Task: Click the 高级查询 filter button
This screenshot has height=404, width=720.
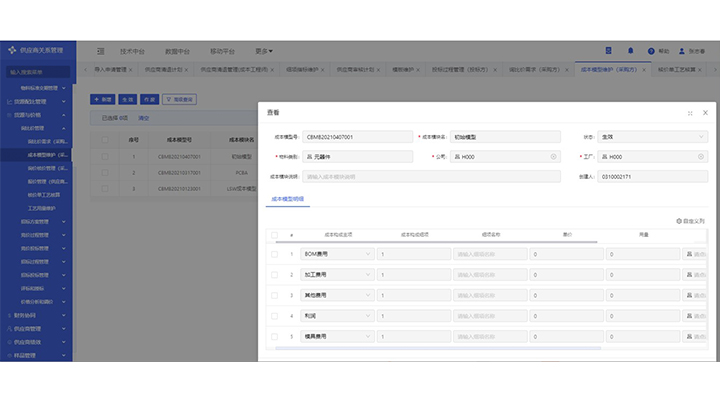Action: tap(180, 99)
